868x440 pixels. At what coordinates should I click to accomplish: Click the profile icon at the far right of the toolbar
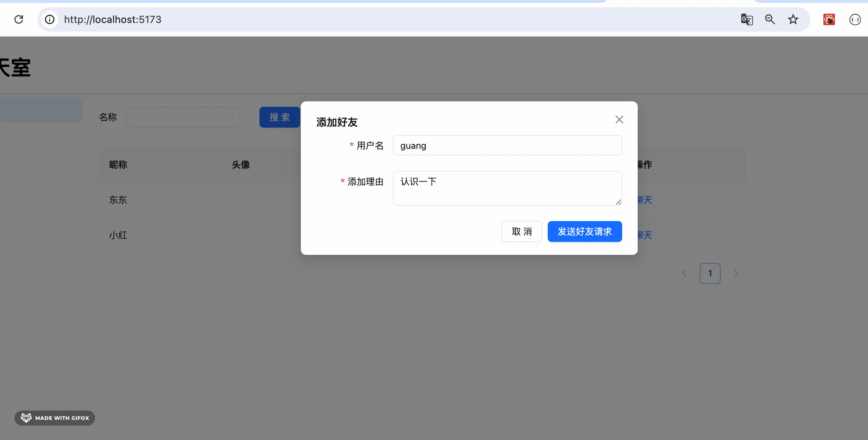pyautogui.click(x=855, y=19)
